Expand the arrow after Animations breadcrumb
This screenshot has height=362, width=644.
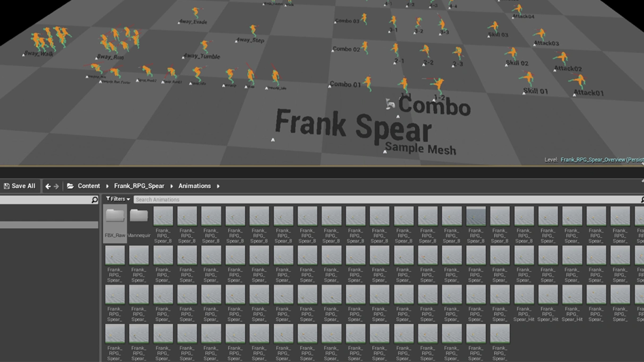[218, 186]
